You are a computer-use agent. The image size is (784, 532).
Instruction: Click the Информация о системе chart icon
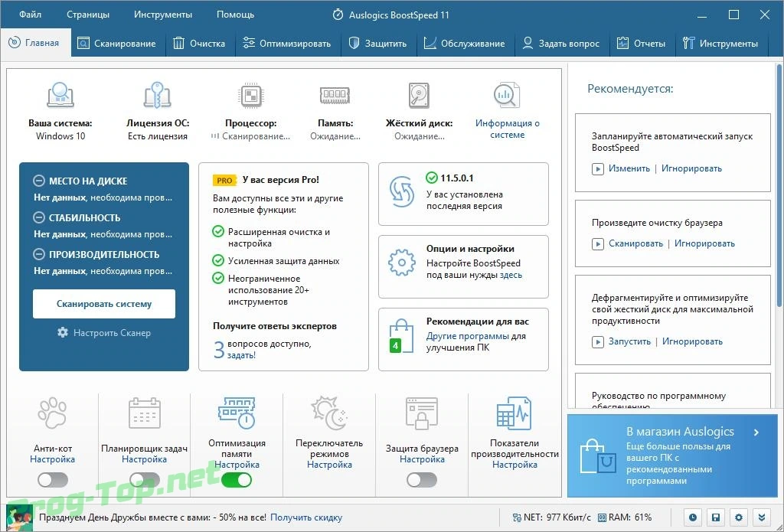pos(507,96)
